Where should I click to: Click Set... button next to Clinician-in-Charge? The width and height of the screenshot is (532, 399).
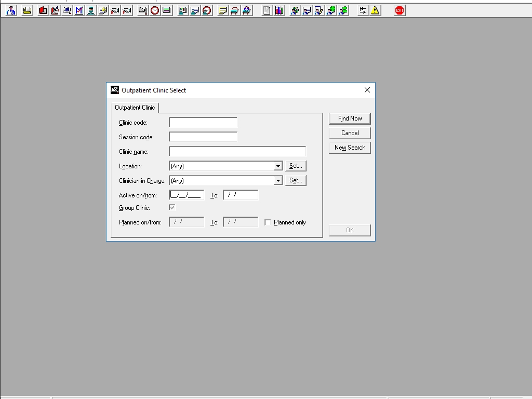(x=296, y=180)
